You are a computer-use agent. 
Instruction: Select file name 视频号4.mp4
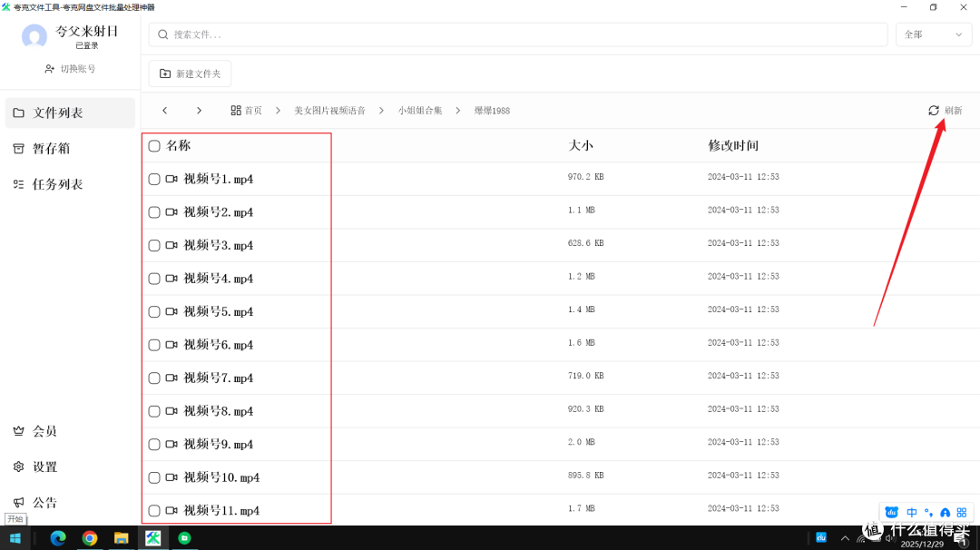(218, 279)
